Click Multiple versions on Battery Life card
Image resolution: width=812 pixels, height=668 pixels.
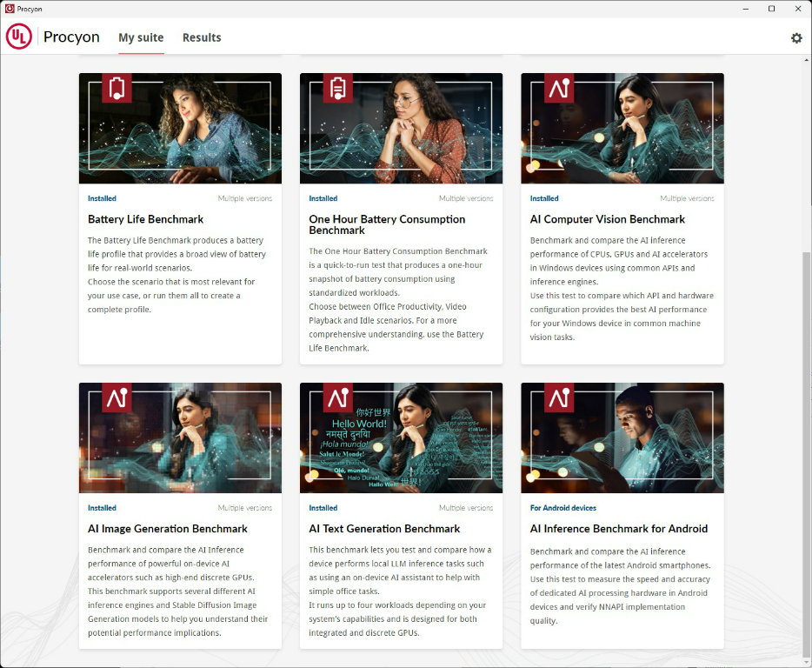(245, 198)
